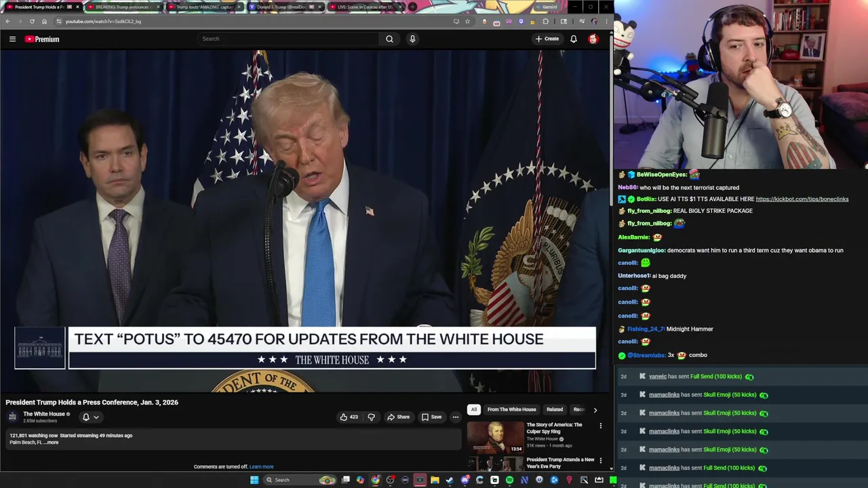Viewport: 868px width, 488px height.
Task: Switch to the Donald J. Trump tab
Action: 285,7
